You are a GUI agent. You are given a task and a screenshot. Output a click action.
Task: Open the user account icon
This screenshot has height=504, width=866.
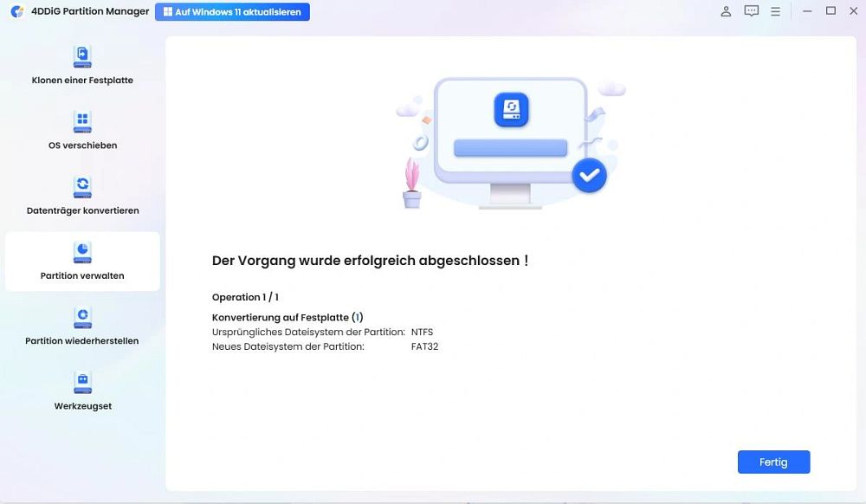726,11
